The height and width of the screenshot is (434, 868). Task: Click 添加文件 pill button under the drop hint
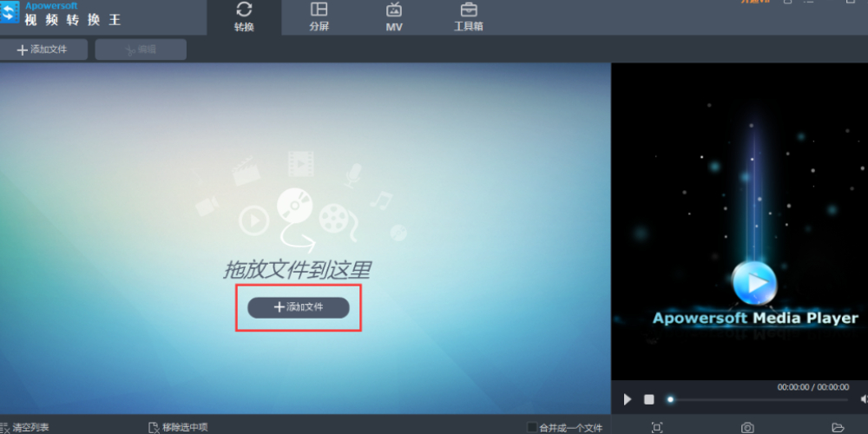tap(299, 307)
